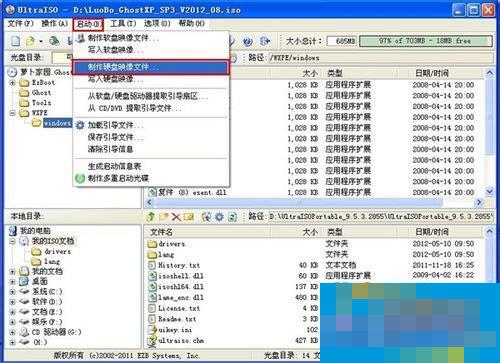Viewport: 500px width, 363px height.
Task: Click the isoshell.dll file icon
Action: tap(152, 276)
